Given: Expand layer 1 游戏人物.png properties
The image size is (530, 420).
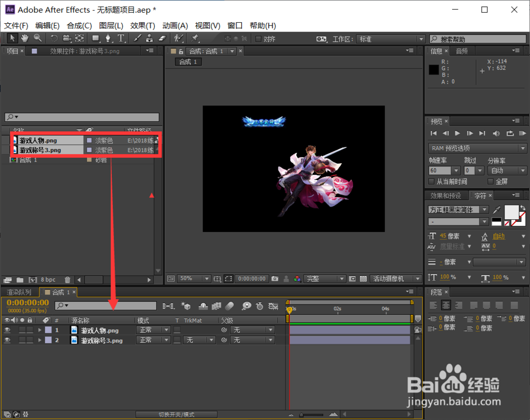Looking at the screenshot, I should (x=40, y=330).
